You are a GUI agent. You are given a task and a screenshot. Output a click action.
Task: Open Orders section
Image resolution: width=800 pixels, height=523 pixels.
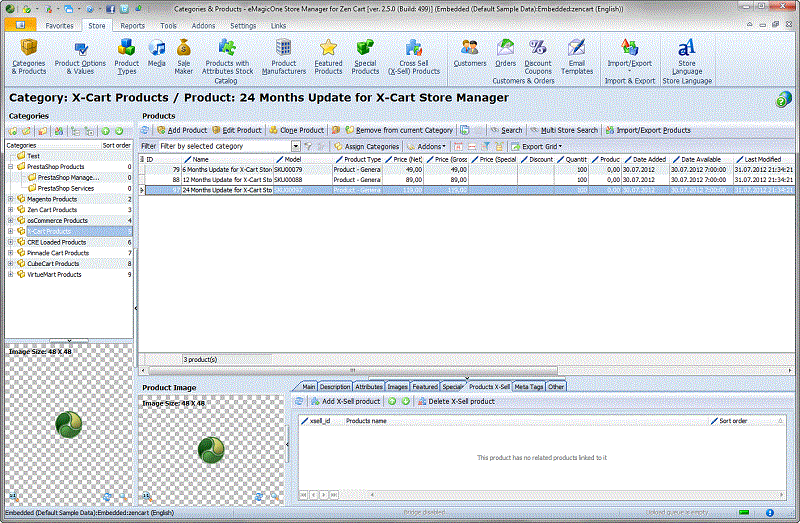tap(505, 53)
